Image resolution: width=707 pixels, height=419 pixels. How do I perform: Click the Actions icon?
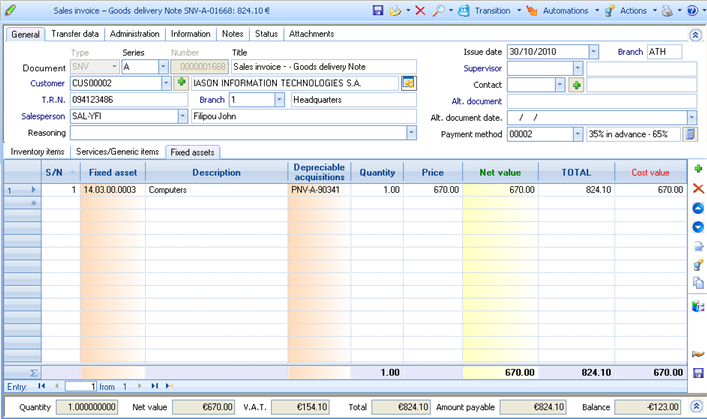point(610,10)
